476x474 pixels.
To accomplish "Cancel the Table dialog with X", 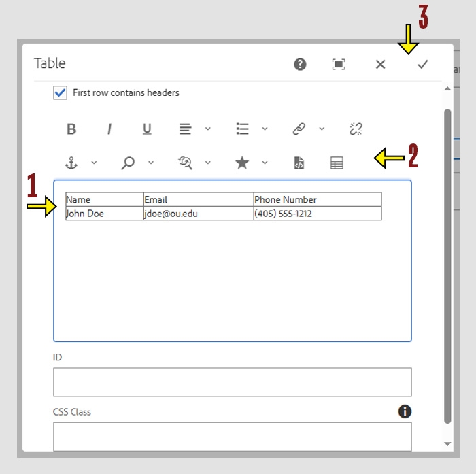I will [380, 65].
